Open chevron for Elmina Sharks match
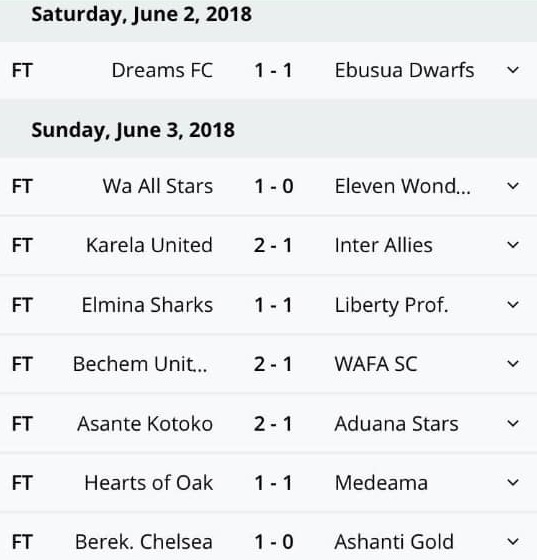 513,305
